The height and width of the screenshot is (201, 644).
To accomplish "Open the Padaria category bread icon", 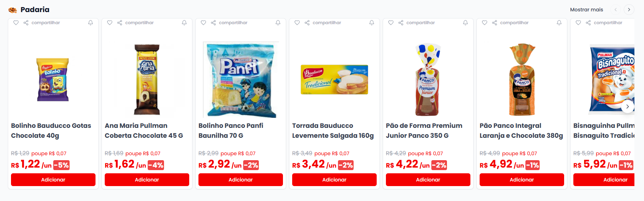I will click(13, 10).
